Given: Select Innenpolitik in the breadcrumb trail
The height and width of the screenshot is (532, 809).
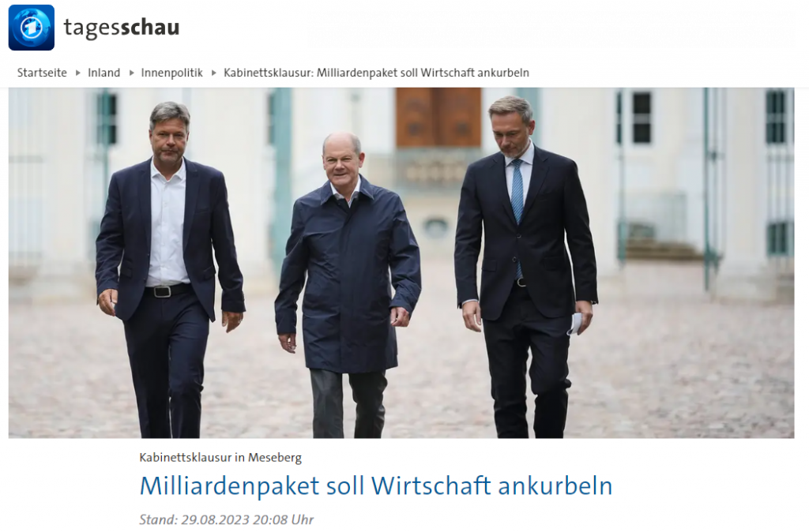Looking at the screenshot, I should coord(171,73).
